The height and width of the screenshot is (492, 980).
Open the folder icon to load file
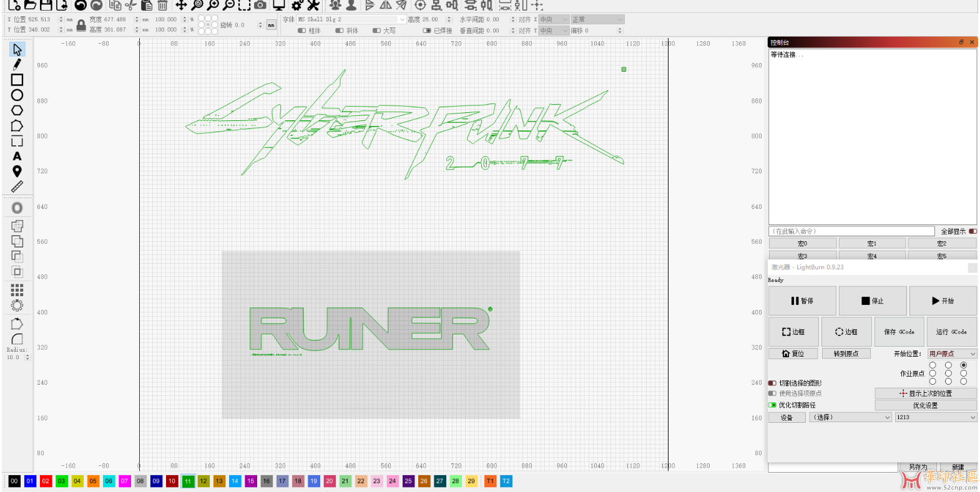(29, 5)
